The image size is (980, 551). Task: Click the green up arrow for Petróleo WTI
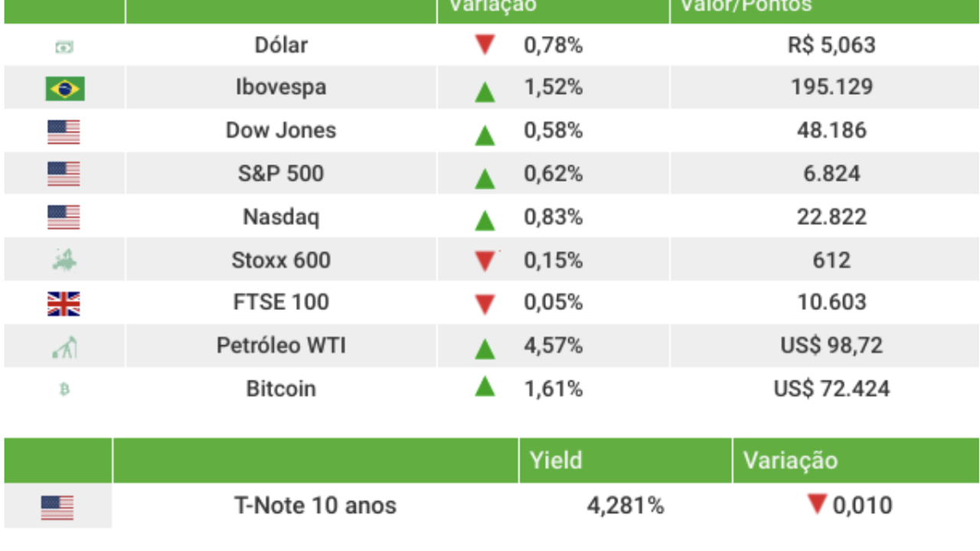click(485, 349)
